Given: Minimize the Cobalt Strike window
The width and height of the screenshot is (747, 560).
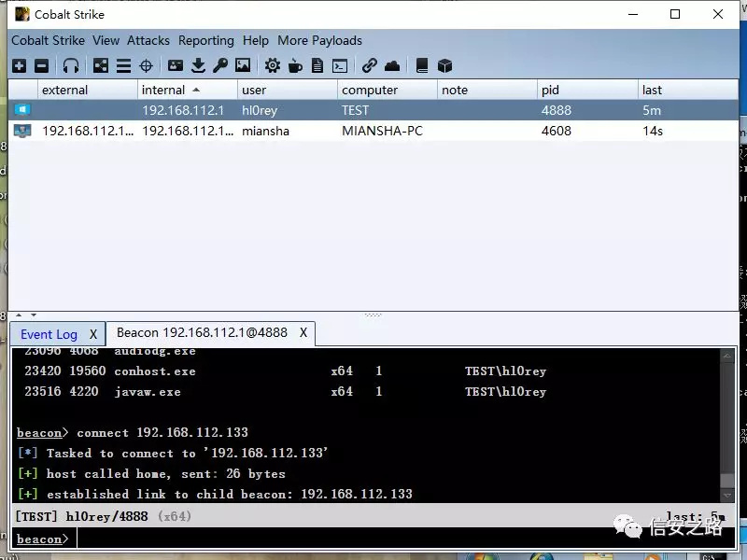Looking at the screenshot, I should [633, 14].
